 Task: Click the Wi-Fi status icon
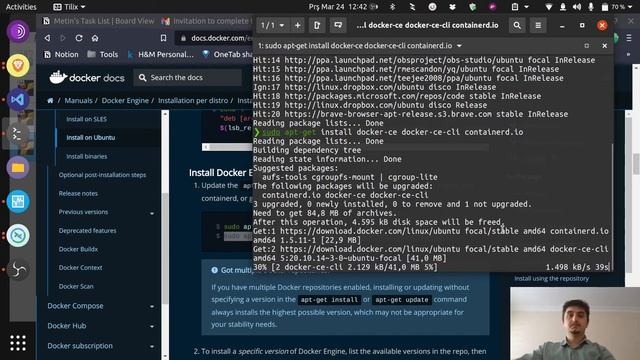pyautogui.click(x=549, y=7)
